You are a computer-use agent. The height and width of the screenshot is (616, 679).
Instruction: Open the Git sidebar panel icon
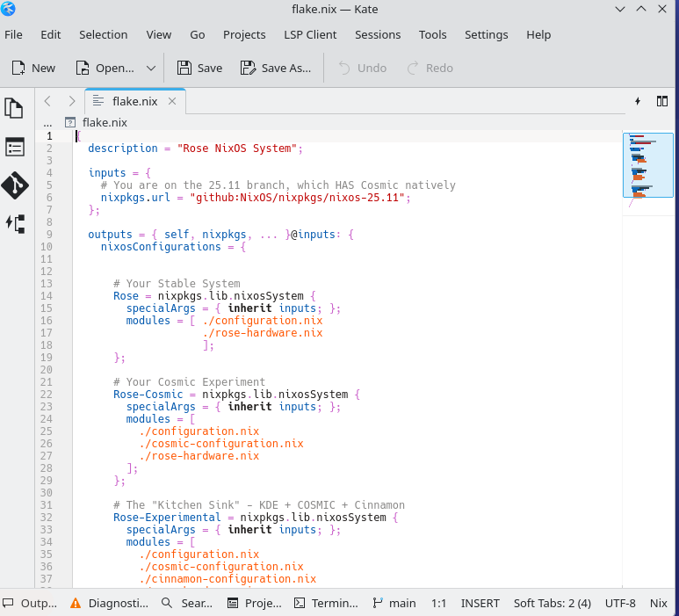click(x=14, y=185)
